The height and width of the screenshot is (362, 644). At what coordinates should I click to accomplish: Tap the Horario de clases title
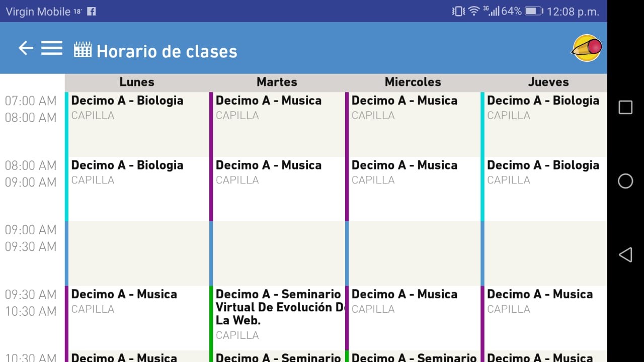point(167,51)
